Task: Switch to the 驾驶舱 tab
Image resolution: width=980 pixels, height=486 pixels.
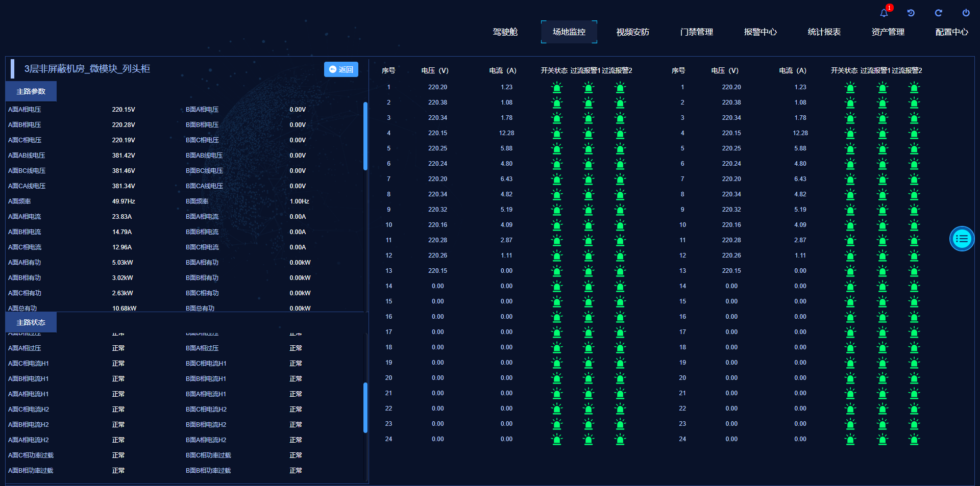Action: point(505,32)
